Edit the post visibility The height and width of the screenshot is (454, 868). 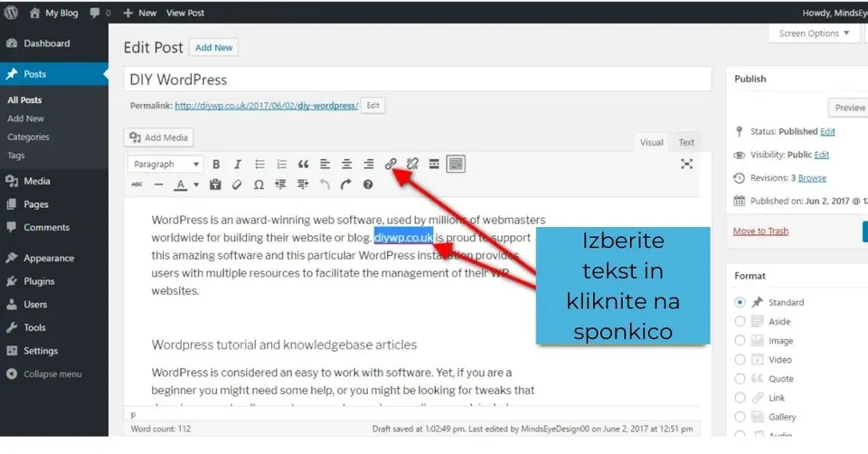click(x=822, y=155)
